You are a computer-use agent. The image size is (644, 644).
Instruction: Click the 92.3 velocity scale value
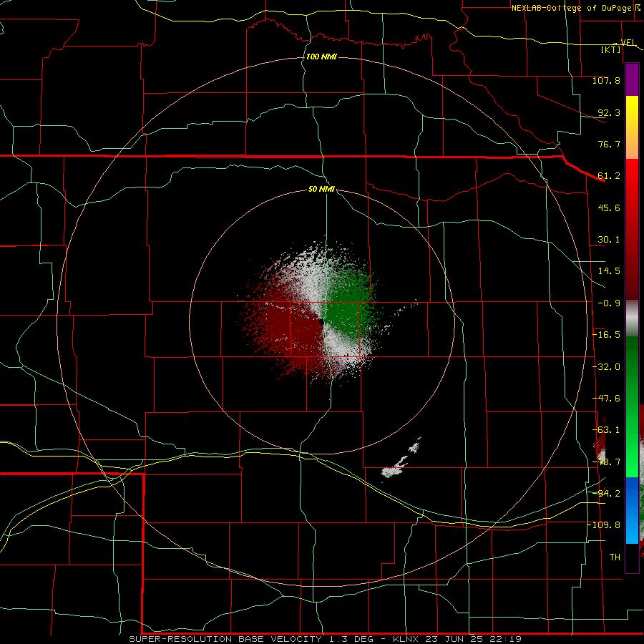[609, 112]
